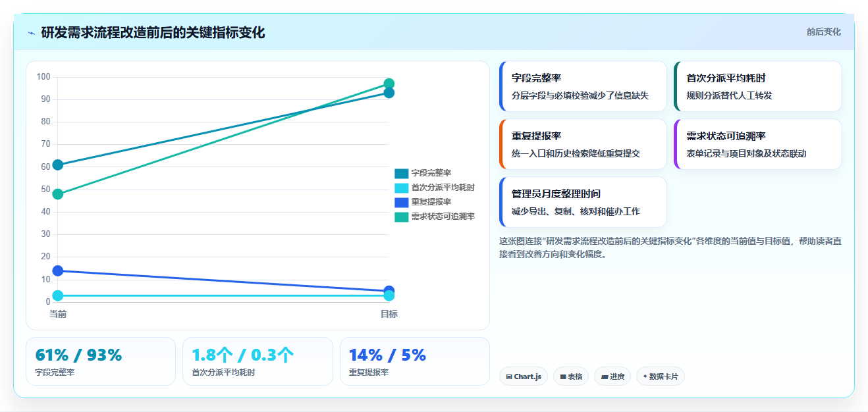Click the 前后变化 label in header
Screen dimensions: 868x412
[x=823, y=32]
